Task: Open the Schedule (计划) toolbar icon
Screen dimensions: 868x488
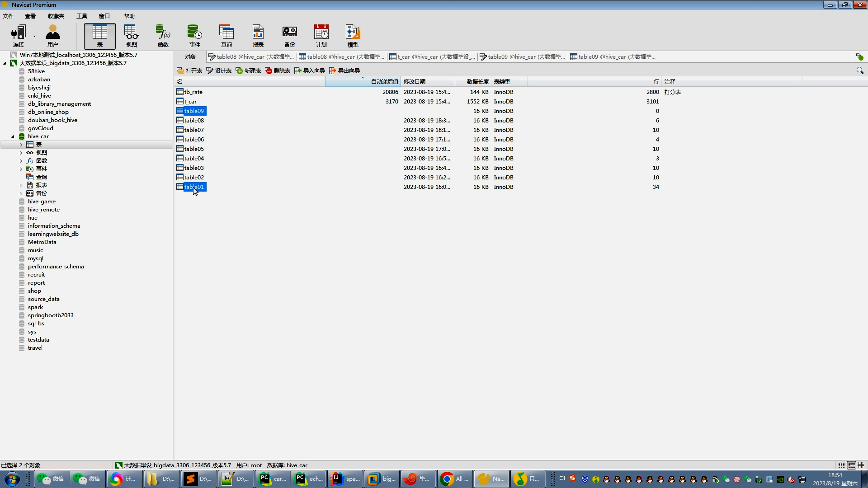Action: click(x=321, y=36)
